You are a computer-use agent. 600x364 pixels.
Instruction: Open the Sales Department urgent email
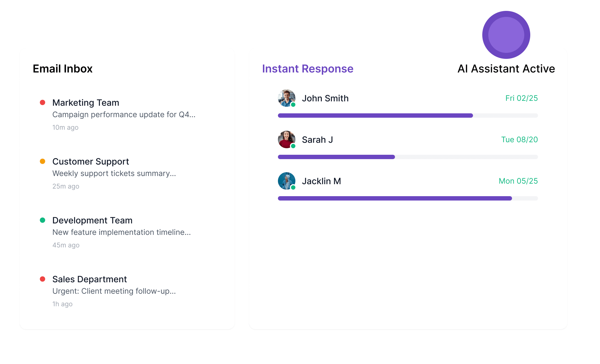pos(127,291)
